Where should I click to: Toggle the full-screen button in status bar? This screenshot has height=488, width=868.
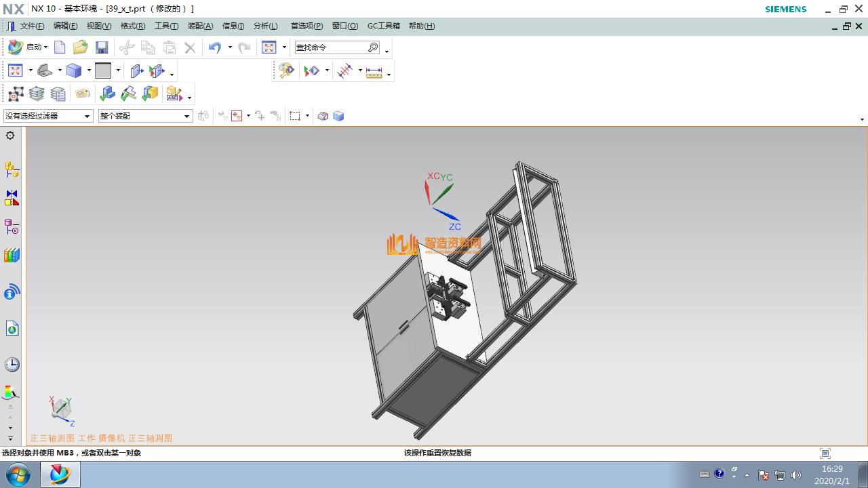825,453
